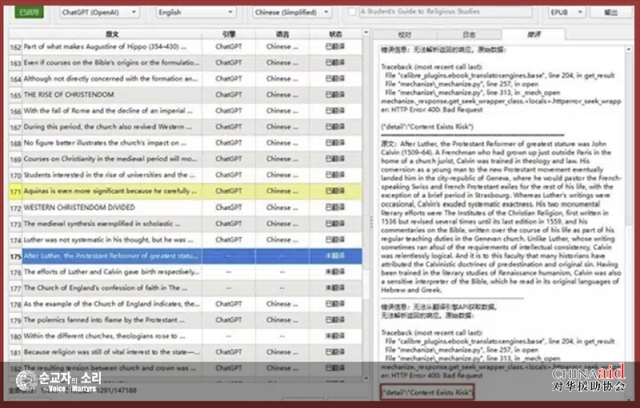Click row number 172 in the row header
The height and width of the screenshot is (408, 640).
[16, 208]
